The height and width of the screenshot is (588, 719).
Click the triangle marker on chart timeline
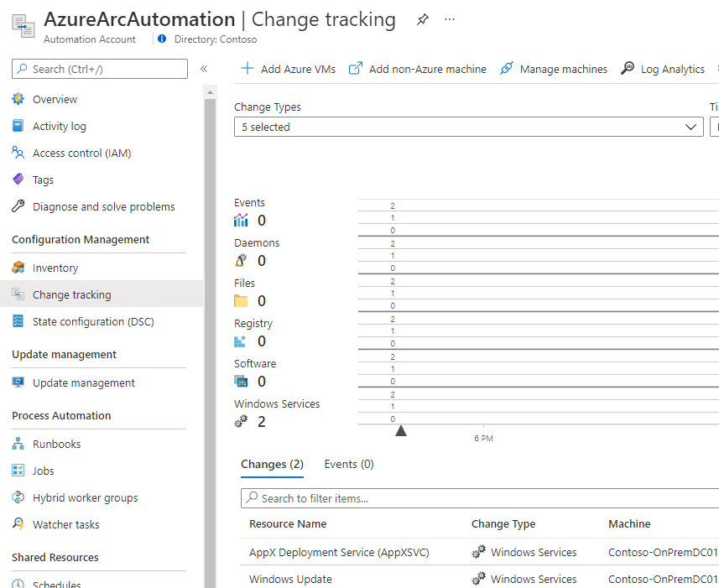pos(401,430)
